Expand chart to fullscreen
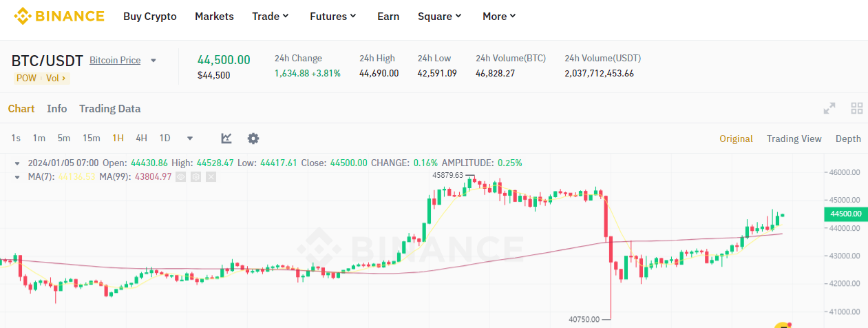Viewport: 868px width, 328px height. [829, 108]
